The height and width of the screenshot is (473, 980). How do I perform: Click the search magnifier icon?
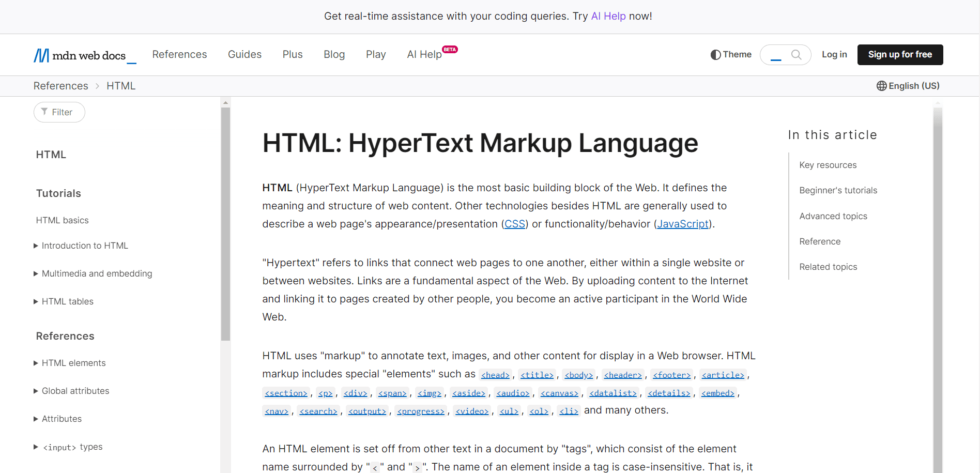(x=796, y=55)
